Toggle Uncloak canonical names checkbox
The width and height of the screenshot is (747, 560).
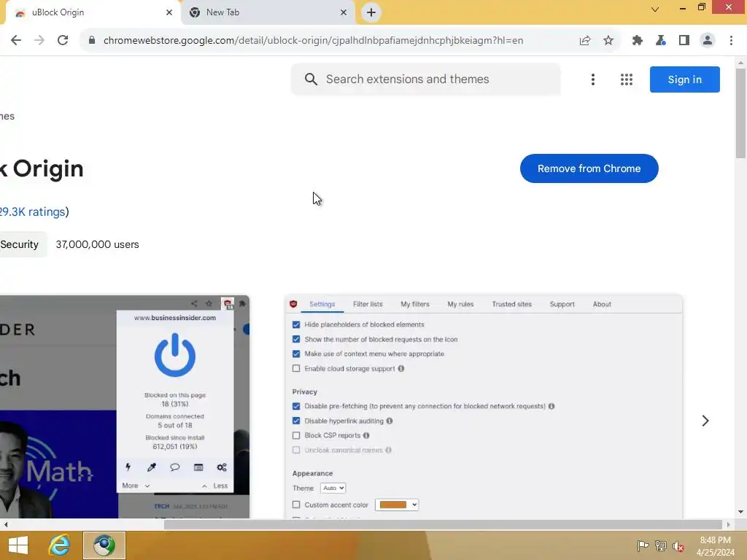296,450
